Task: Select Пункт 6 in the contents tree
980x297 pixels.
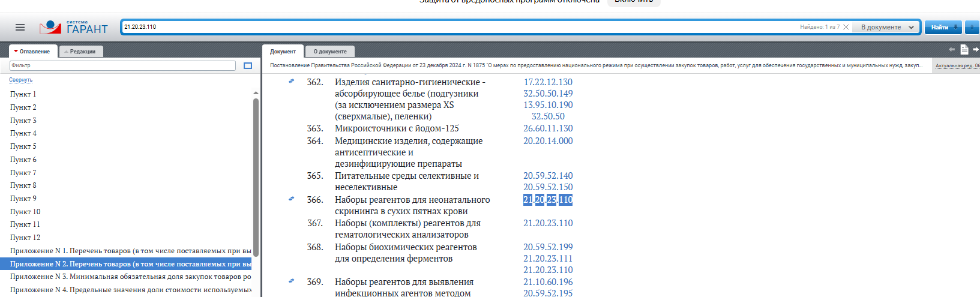Action: [23, 160]
